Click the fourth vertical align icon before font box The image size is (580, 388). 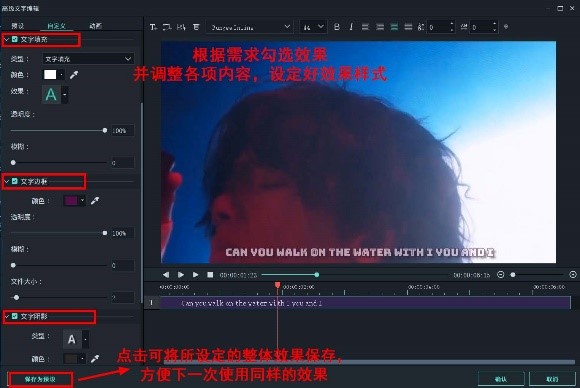(x=196, y=27)
